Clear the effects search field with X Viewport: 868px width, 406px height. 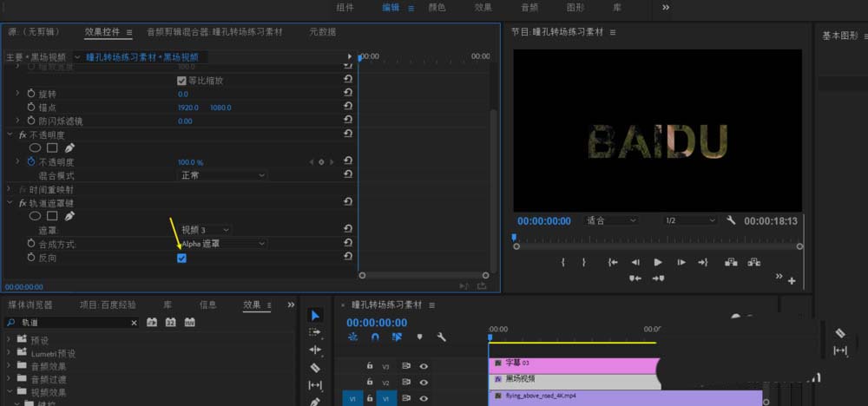tap(134, 323)
